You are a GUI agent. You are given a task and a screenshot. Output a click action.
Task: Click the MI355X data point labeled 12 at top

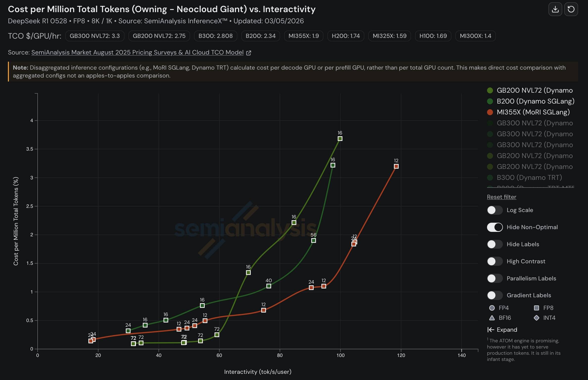click(396, 166)
